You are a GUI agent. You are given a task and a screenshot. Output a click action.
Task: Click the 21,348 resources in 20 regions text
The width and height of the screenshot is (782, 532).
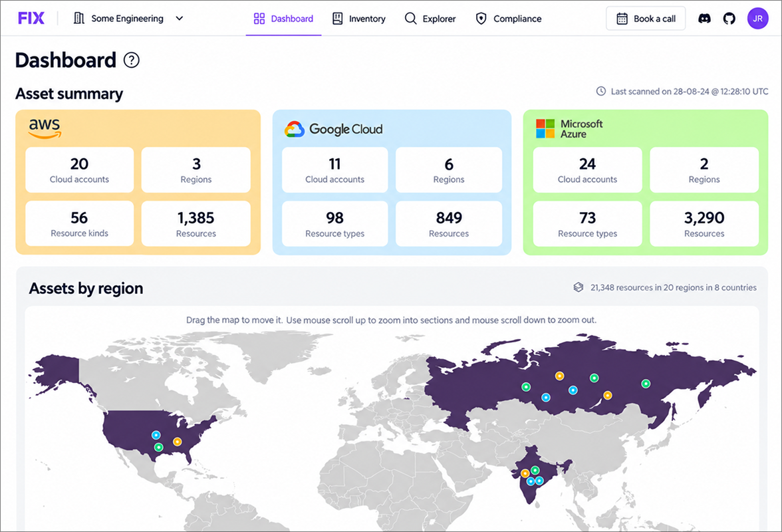[673, 288]
